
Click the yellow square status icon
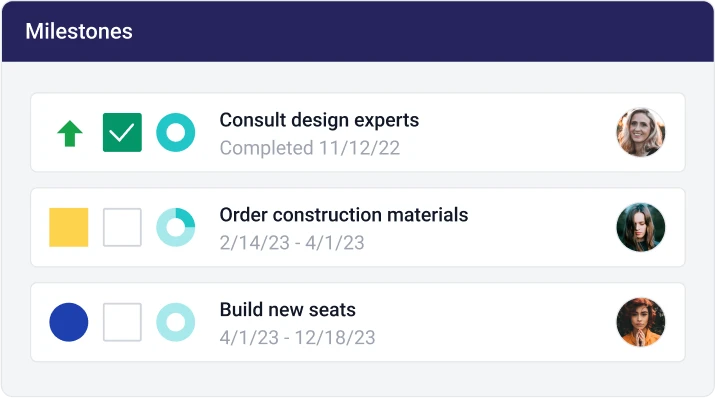click(x=68, y=227)
